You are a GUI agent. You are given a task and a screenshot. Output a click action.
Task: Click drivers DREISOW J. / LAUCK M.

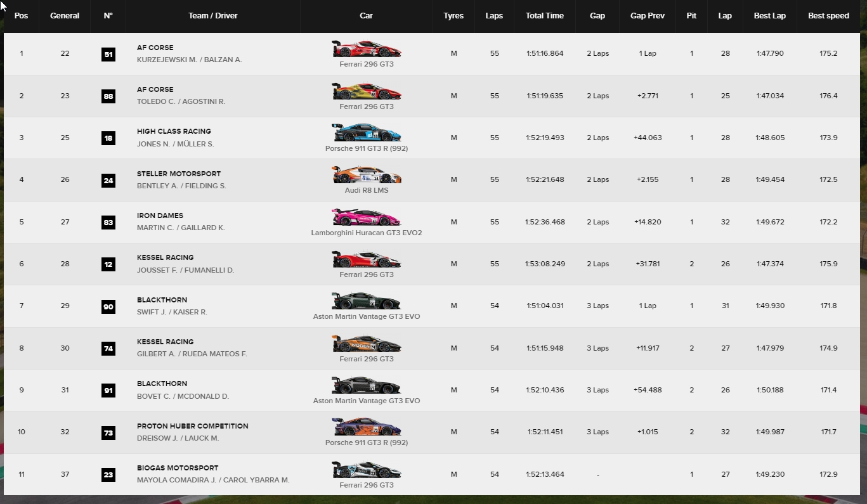tap(178, 438)
